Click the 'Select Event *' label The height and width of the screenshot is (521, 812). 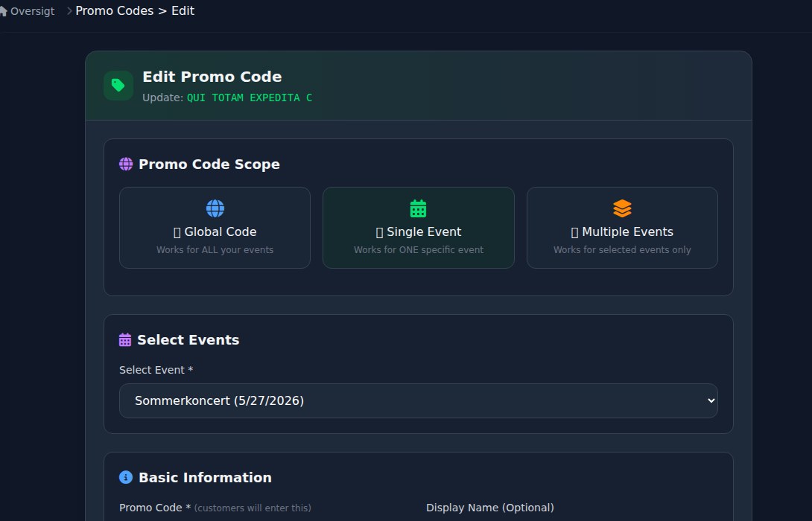click(x=156, y=370)
